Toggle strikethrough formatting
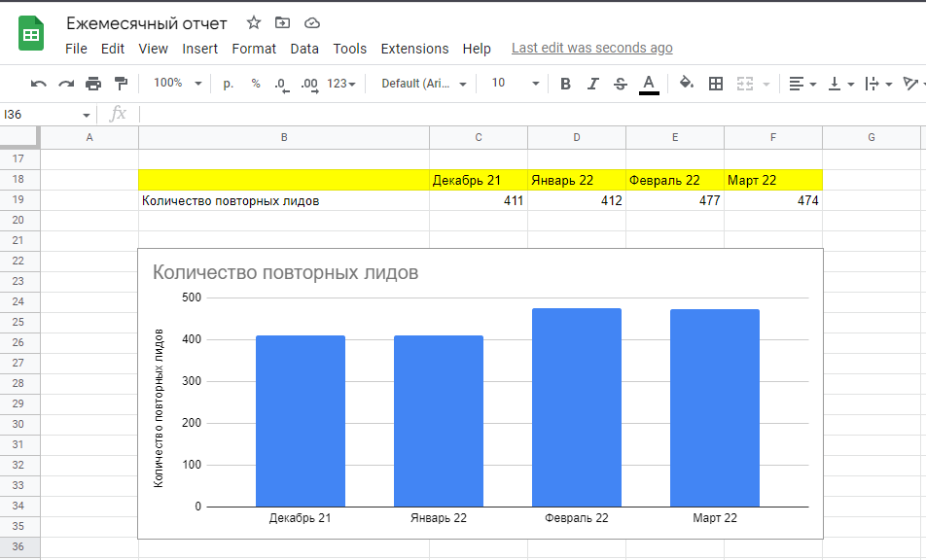The height and width of the screenshot is (560, 926). pos(621,84)
